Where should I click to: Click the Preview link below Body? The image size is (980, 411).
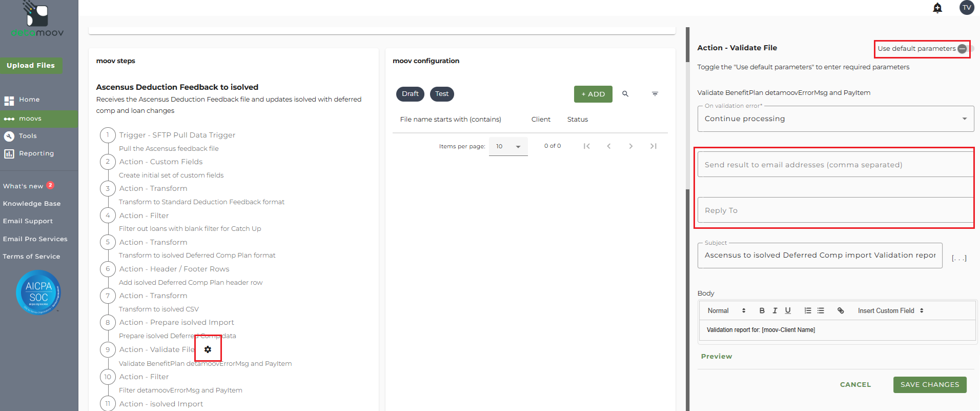point(716,356)
